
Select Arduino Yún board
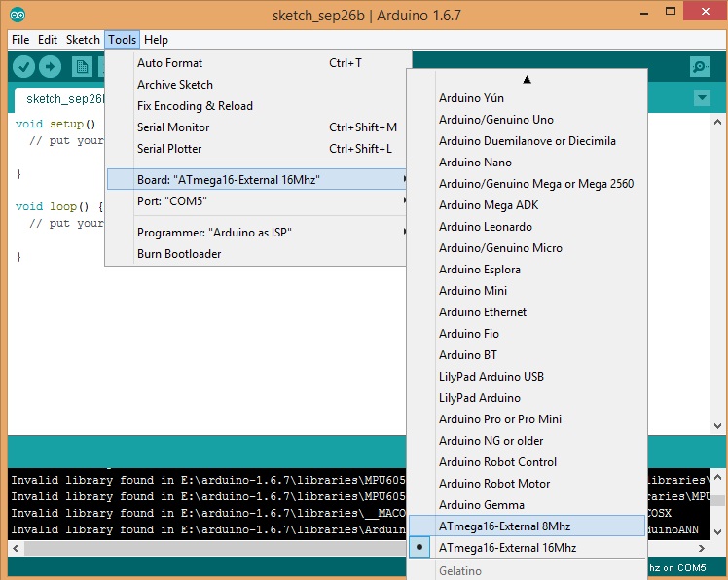[x=527, y=98]
